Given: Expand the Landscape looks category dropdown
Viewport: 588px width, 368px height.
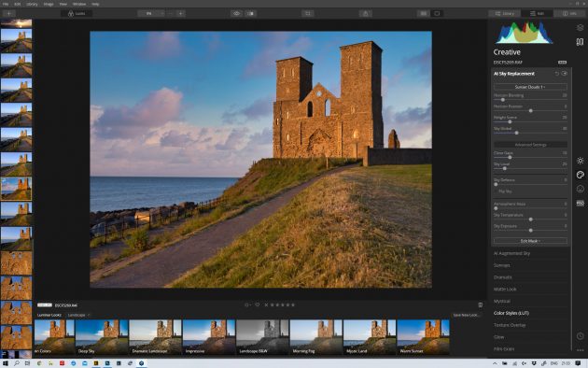Looking at the screenshot, I should click(x=78, y=315).
